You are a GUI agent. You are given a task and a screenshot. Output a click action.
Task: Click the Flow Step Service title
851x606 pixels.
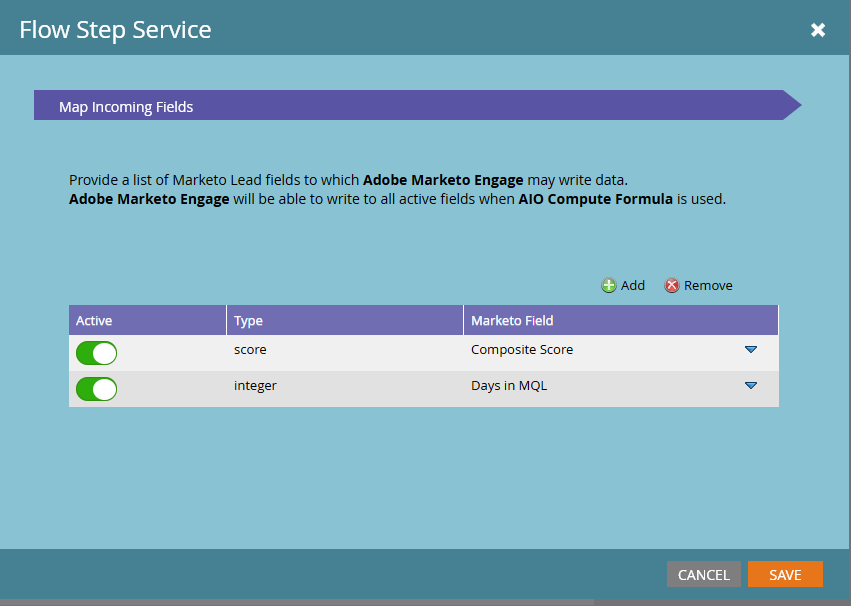[115, 30]
